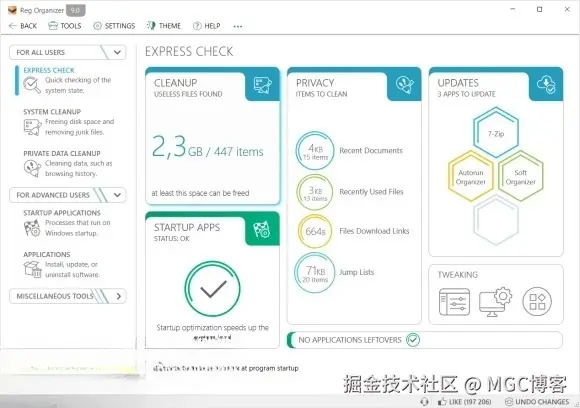Click the Reg Organizer app icon in title bar

13,10
